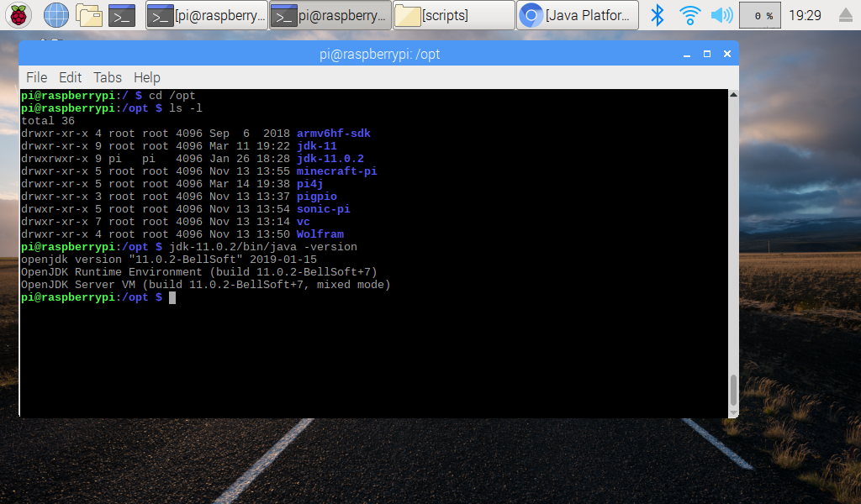Open the volume control

(722, 15)
